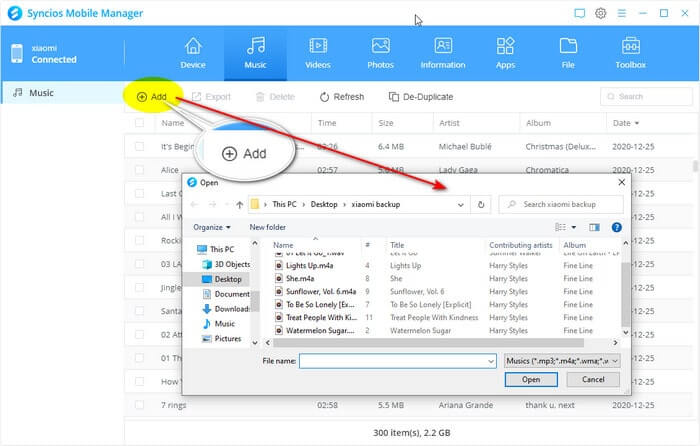Click 'This PC' in the address path
700x446 pixels.
click(284, 204)
